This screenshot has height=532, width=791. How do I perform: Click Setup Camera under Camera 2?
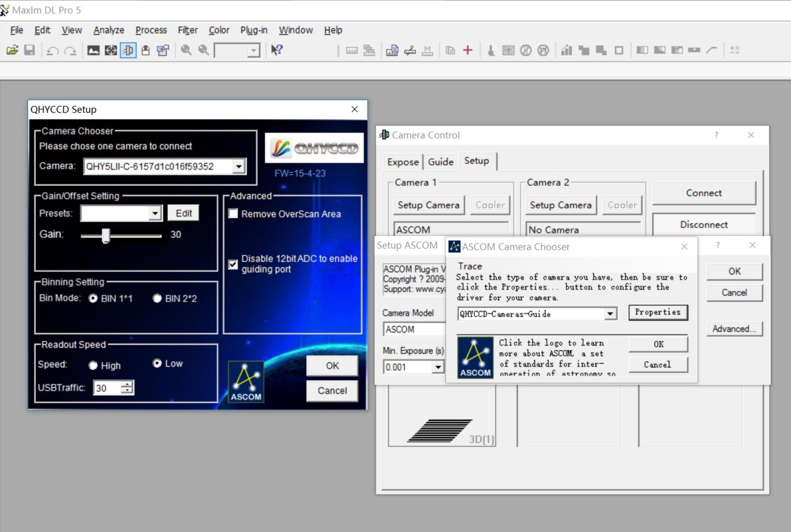tap(561, 205)
